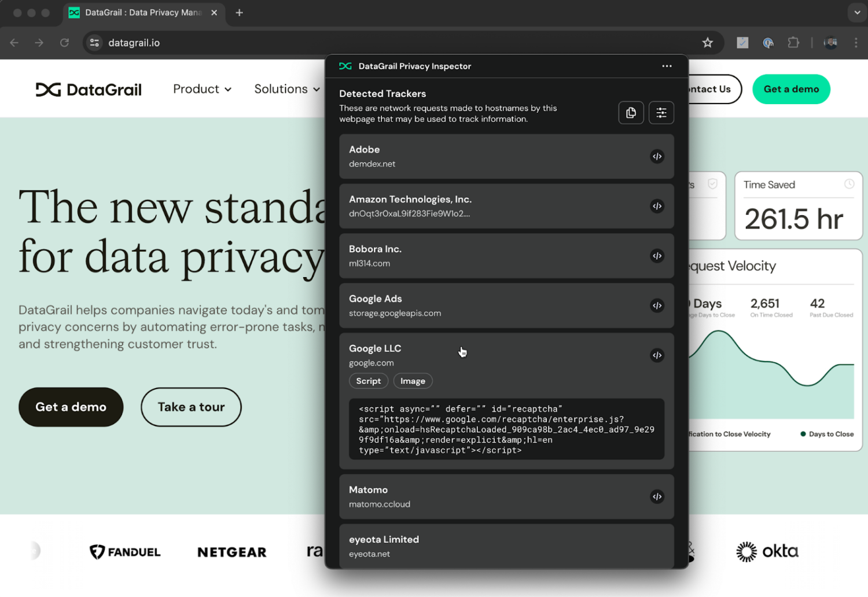Screen dimensions: 868x597
Task: Open the three-dot menu in Privacy Inspector
Action: [x=667, y=66]
